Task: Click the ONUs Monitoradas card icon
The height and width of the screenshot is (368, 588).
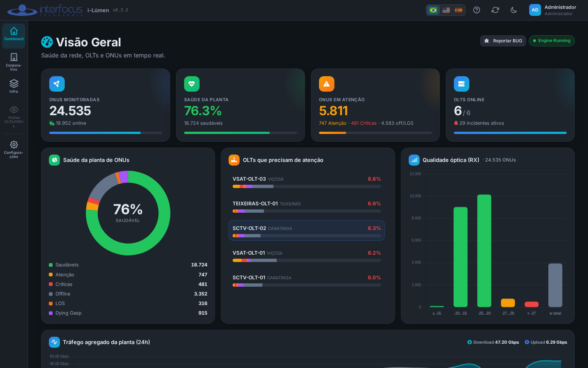Action: [x=57, y=84]
